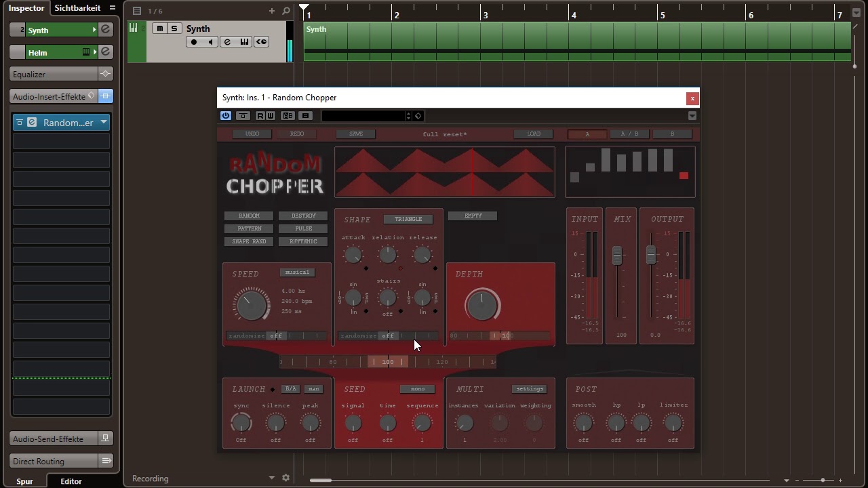Click the MIX fader handle

617,256
